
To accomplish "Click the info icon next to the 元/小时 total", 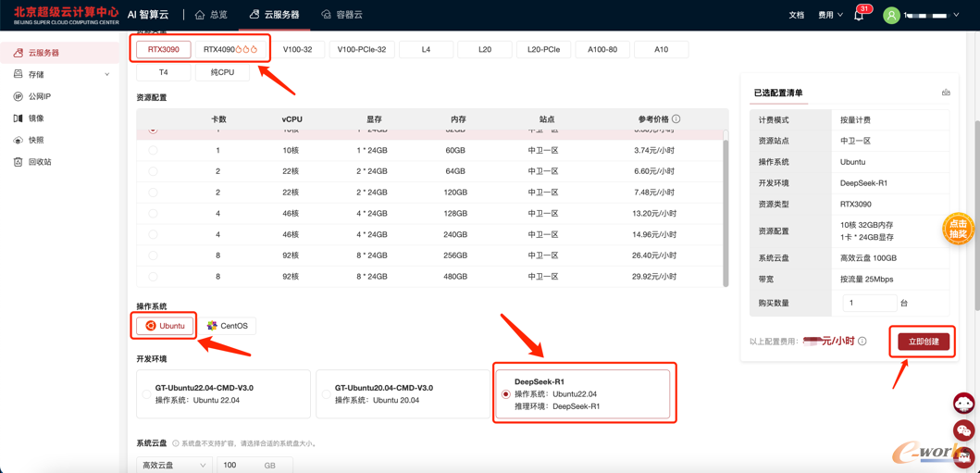I will pyautogui.click(x=862, y=342).
